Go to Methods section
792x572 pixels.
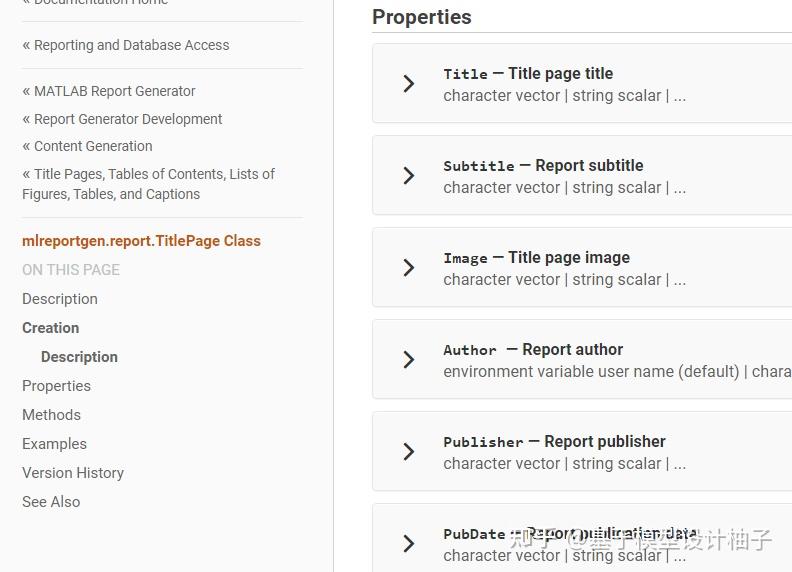click(51, 415)
